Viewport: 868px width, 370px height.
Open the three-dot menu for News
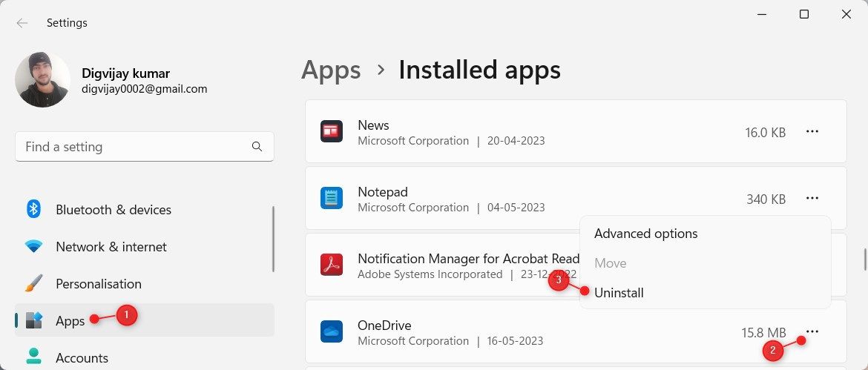812,132
